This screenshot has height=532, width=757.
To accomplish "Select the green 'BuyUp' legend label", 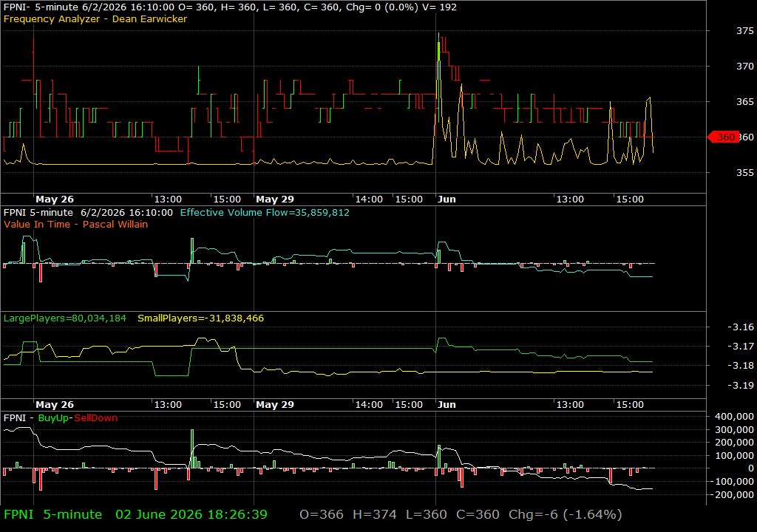I will 53,417.
